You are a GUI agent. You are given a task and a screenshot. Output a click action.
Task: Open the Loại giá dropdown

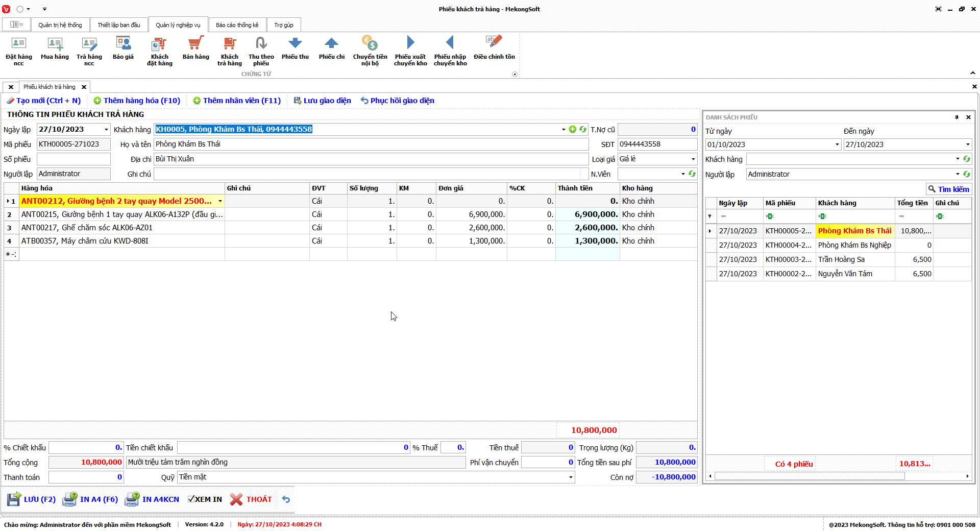pos(693,159)
